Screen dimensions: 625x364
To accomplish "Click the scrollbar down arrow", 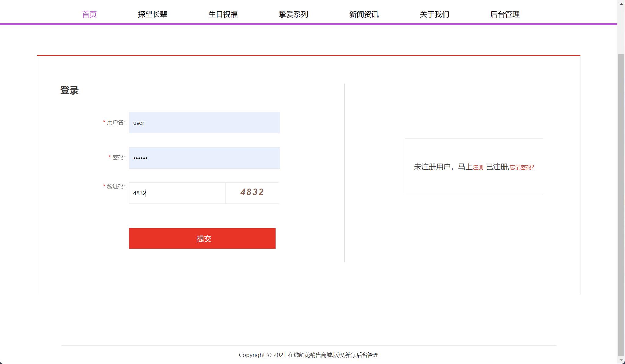I will click(621, 360).
